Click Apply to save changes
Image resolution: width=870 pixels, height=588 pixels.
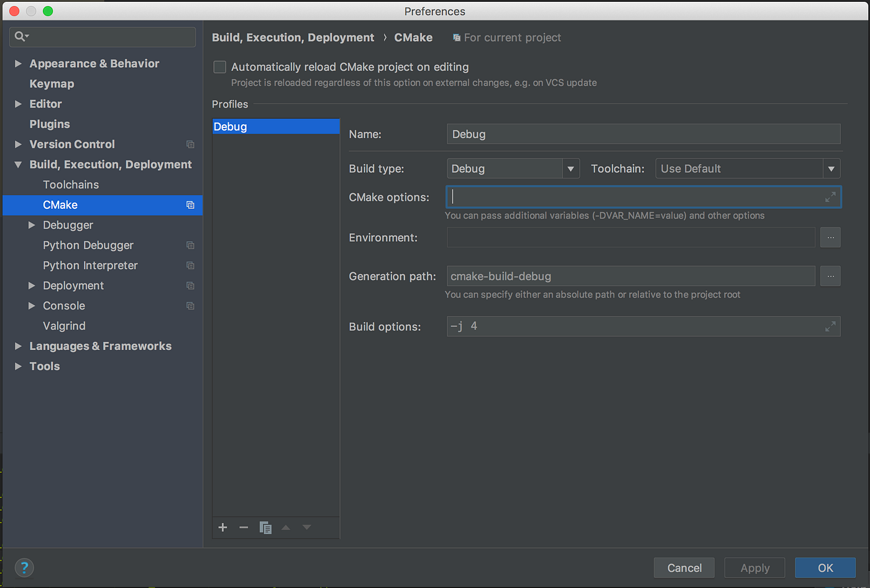(754, 567)
